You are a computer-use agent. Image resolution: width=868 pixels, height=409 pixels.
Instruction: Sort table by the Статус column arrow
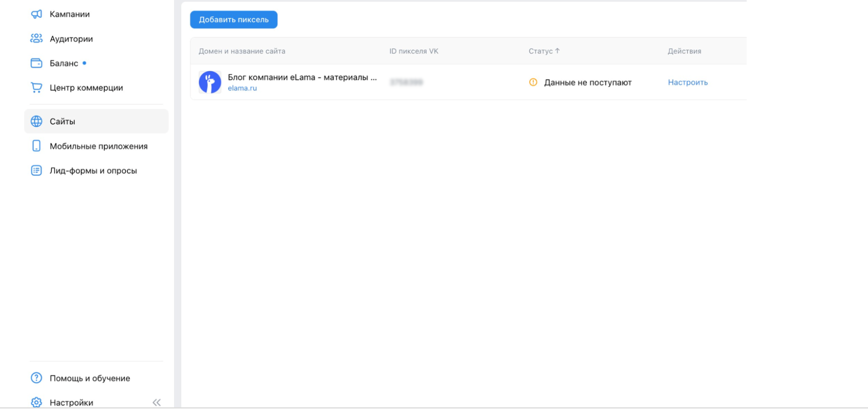click(558, 50)
